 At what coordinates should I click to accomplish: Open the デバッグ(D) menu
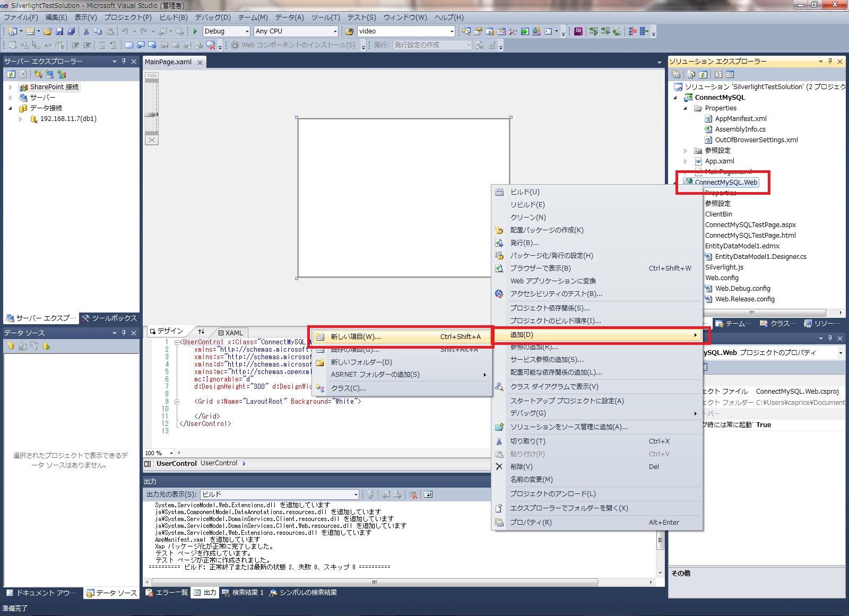click(x=213, y=17)
